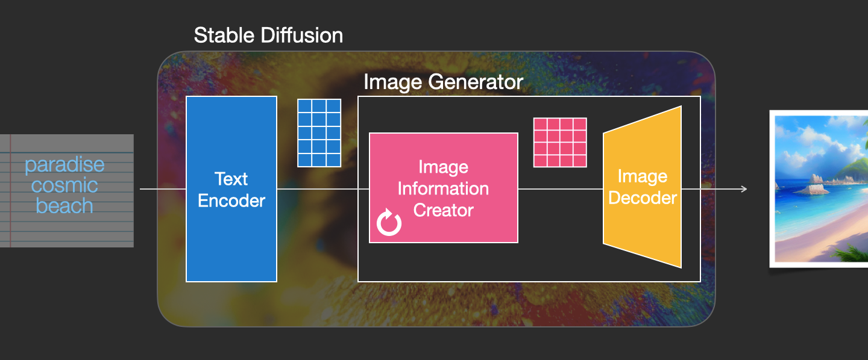Viewport: 868px width, 360px height.
Task: Click the Image Decoder label text
Action: [643, 187]
